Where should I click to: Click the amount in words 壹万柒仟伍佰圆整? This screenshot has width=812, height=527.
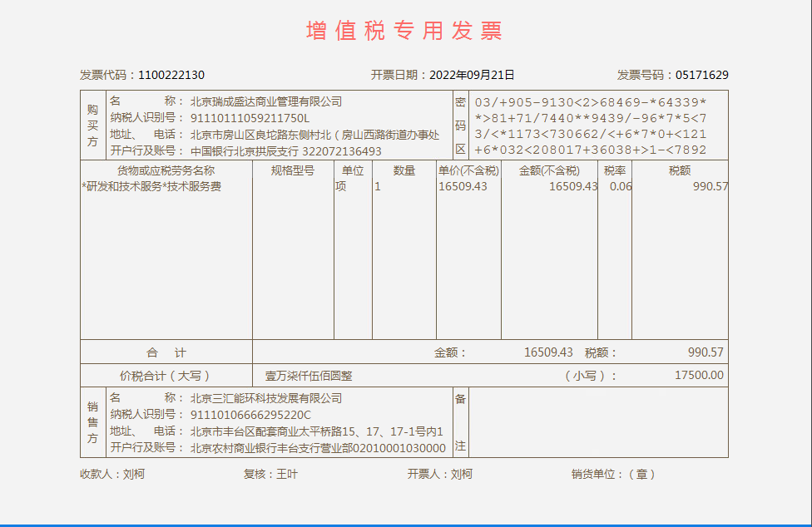pos(309,376)
